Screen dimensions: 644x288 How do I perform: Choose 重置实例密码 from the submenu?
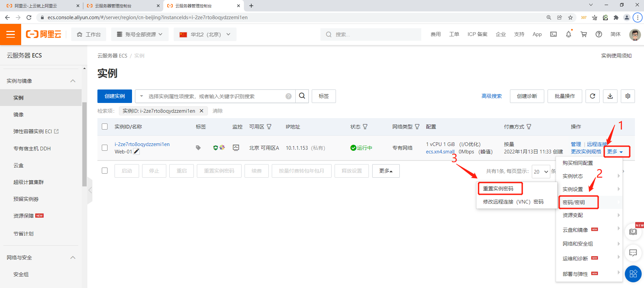(498, 189)
